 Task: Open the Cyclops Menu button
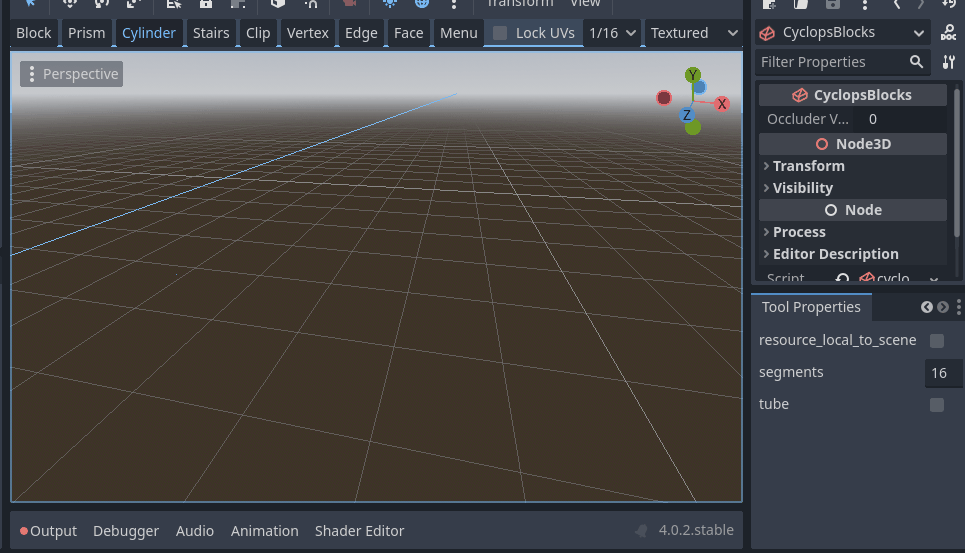458,33
